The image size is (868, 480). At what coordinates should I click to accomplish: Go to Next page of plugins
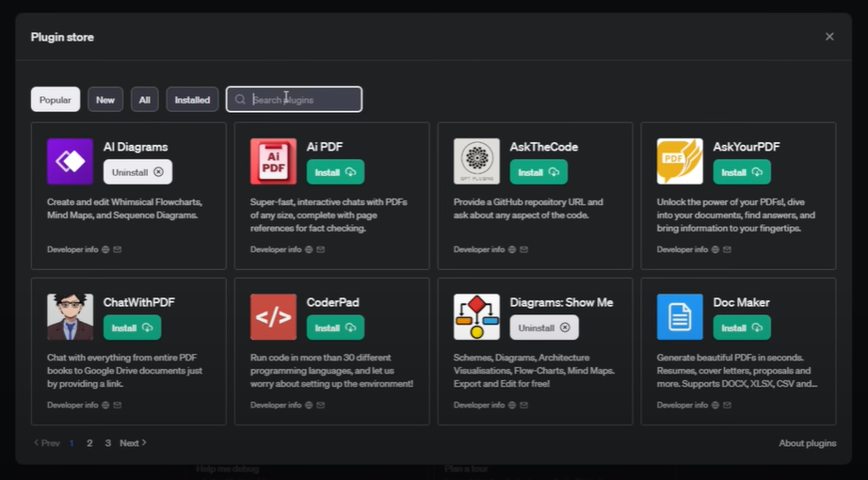coord(134,443)
